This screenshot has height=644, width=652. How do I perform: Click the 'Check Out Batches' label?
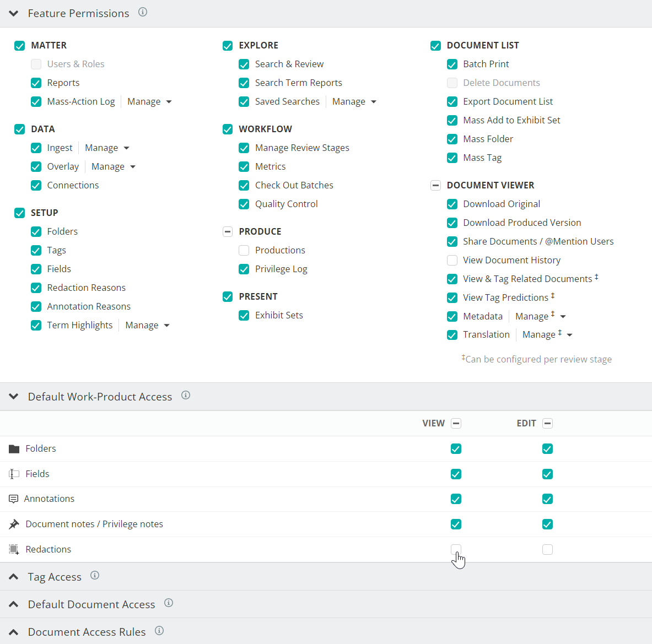click(x=294, y=186)
